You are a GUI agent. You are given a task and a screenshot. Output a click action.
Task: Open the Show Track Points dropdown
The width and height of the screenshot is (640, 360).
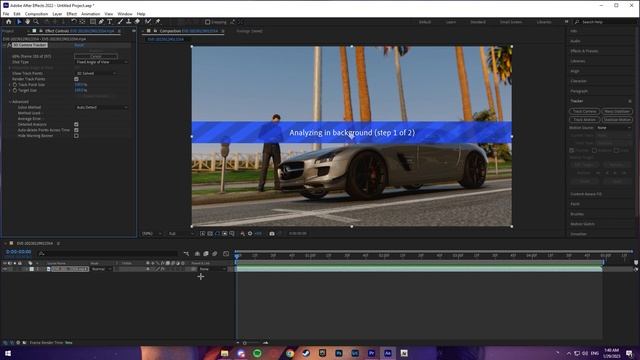(96, 73)
